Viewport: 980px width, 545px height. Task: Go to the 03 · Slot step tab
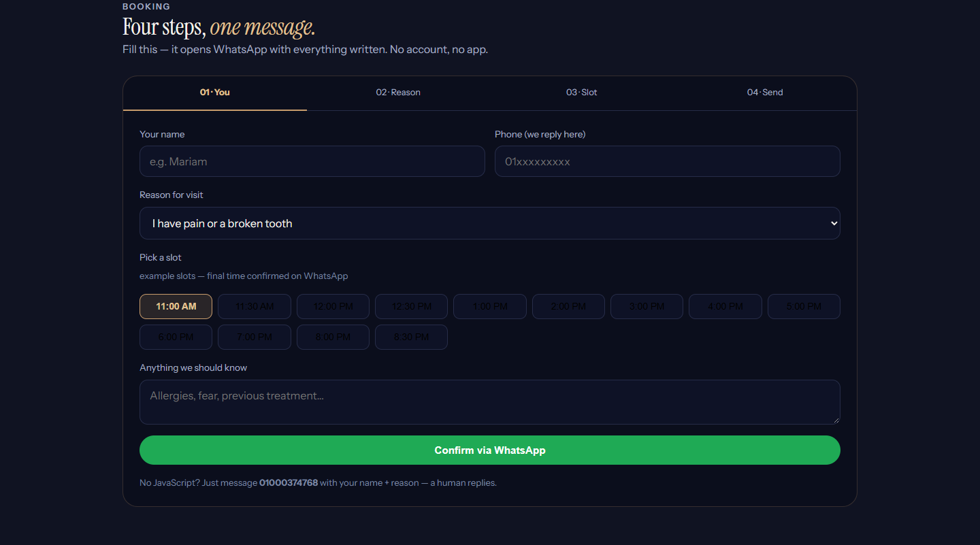point(582,93)
